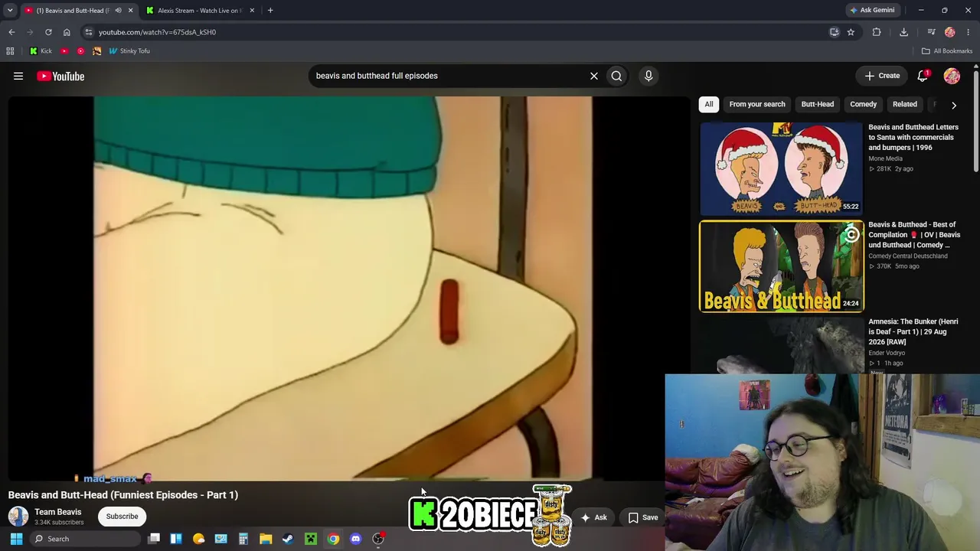Open the tab search dropdown

pos(10,11)
